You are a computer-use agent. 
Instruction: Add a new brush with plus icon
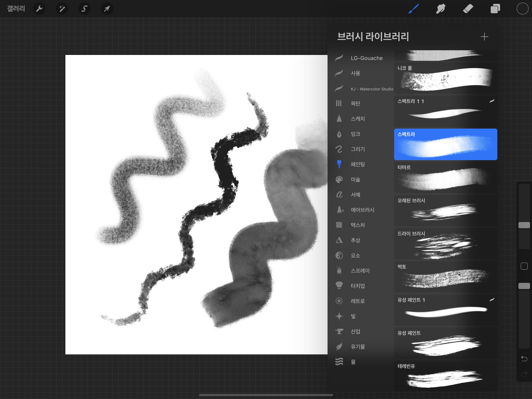coord(484,37)
